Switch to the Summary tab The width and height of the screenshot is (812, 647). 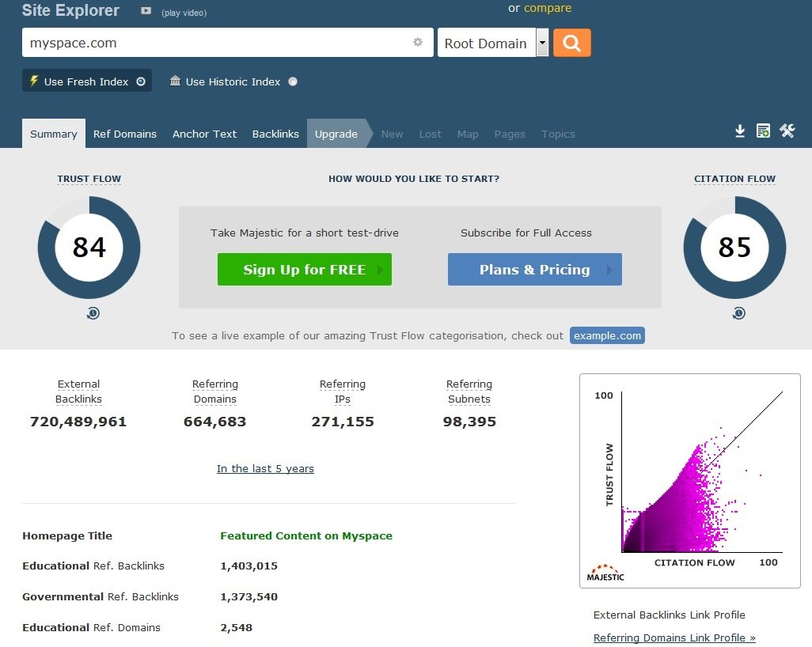pyautogui.click(x=54, y=134)
